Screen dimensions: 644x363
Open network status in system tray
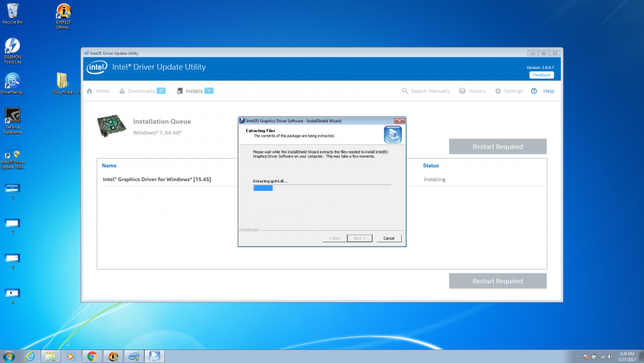coord(602,357)
